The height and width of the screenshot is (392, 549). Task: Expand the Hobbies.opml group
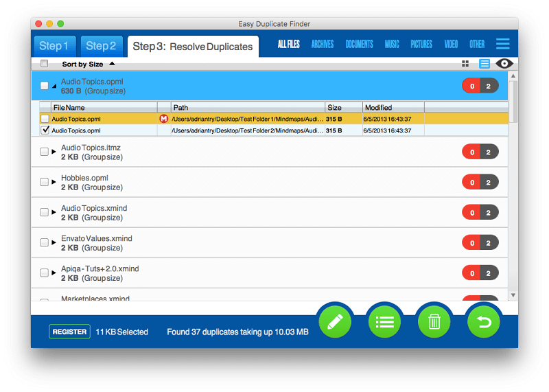coord(54,182)
